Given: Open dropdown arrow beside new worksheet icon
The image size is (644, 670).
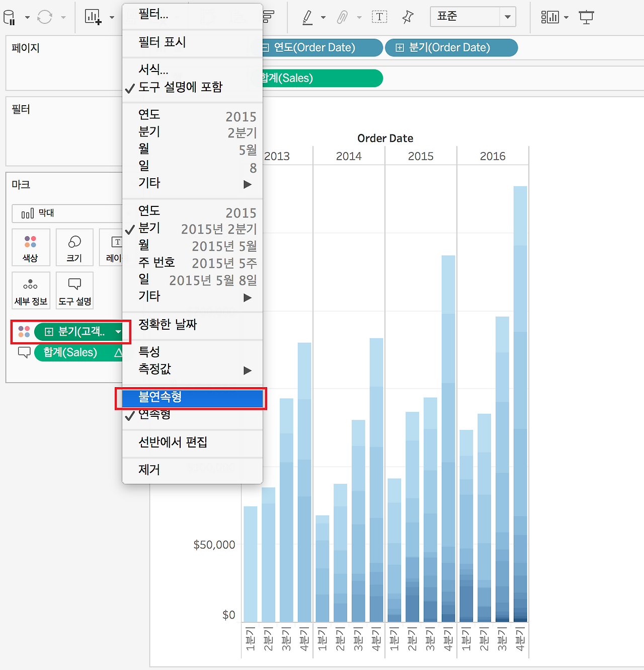Looking at the screenshot, I should click(112, 18).
